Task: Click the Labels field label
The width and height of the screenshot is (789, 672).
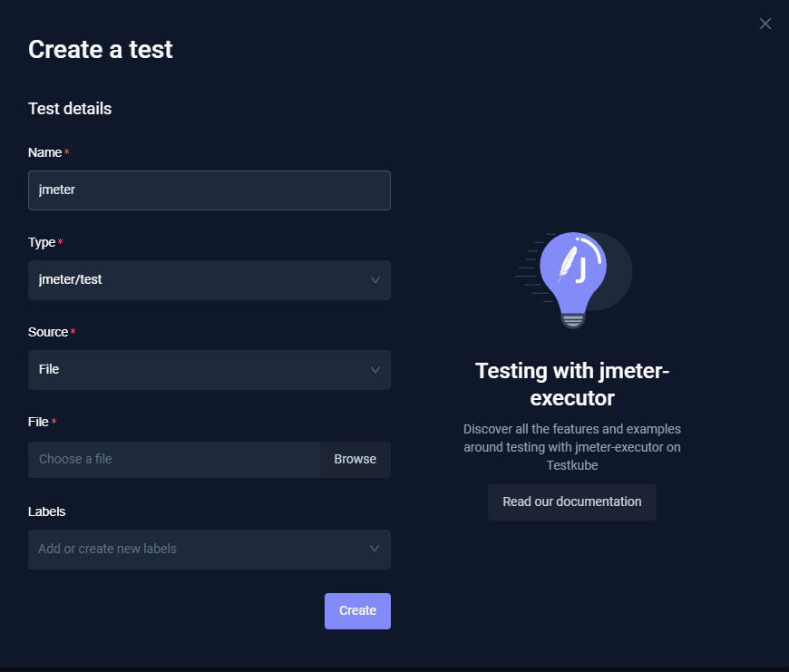Action: pos(47,511)
